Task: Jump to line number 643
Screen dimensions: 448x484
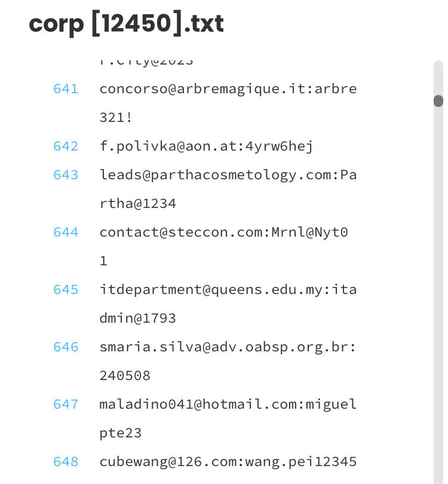Action: pos(66,175)
